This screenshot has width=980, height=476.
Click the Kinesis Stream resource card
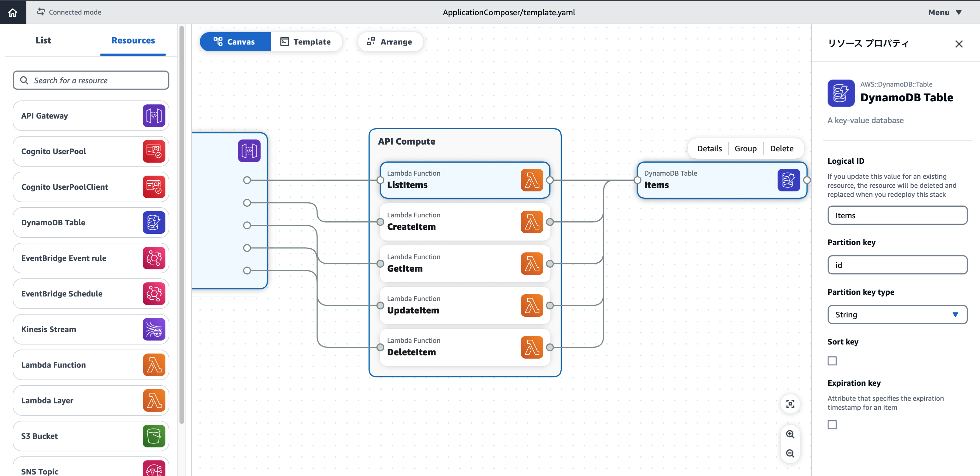point(91,329)
